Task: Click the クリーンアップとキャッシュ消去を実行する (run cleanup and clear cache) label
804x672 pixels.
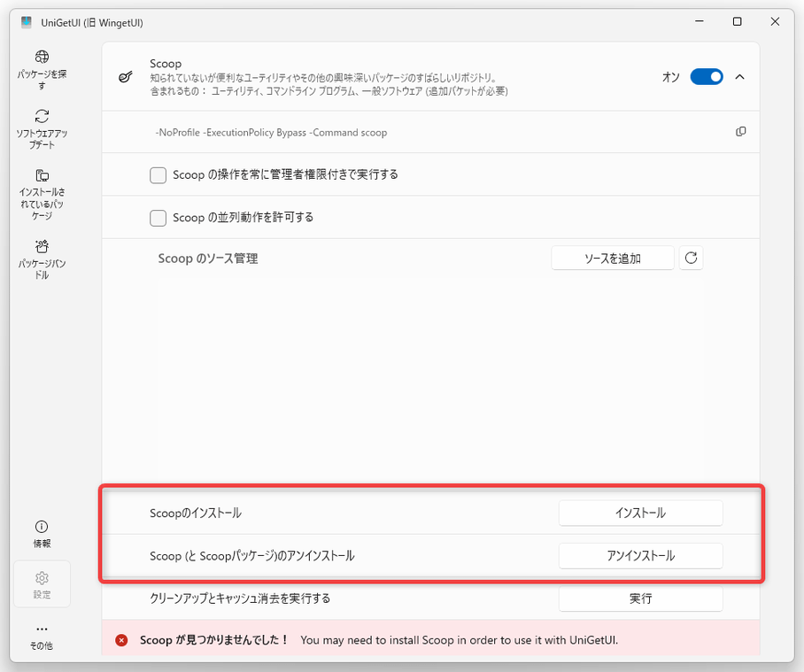Action: click(240, 599)
